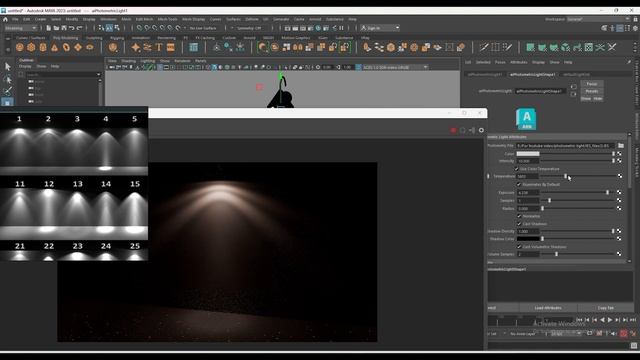This screenshot has height=360, width=640.
Task: Open Attribute Editor Attributes menu
Action: pos(519,62)
